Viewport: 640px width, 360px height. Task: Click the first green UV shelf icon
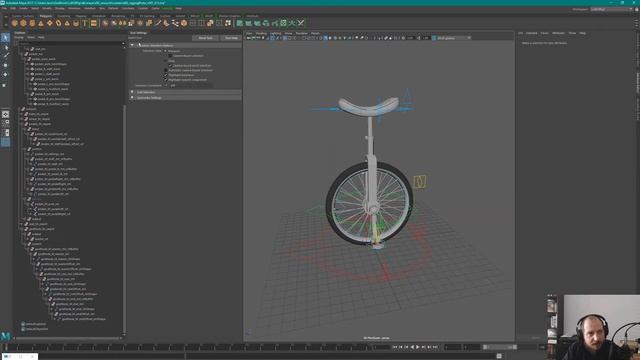tap(240, 23)
